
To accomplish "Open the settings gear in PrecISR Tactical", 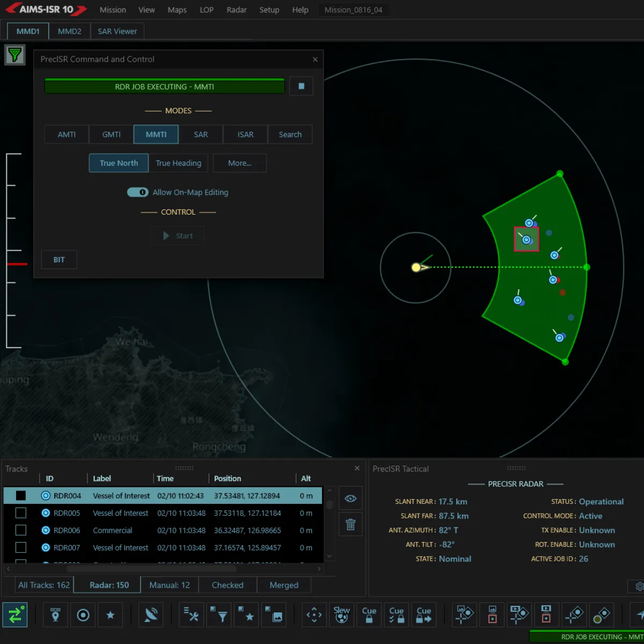I will tap(639, 587).
